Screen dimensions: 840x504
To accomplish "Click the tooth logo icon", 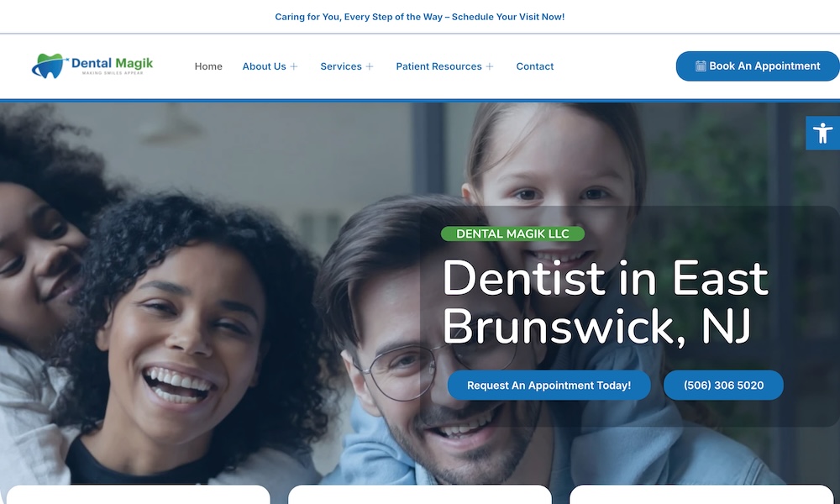I will coord(49,66).
